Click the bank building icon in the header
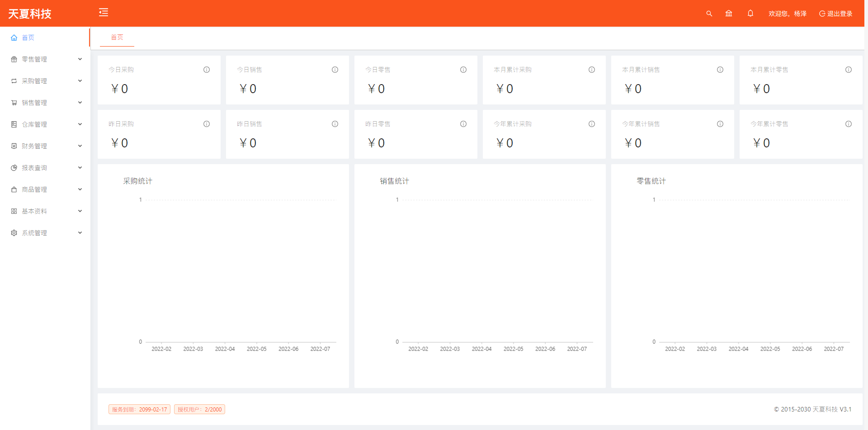This screenshot has height=430, width=868. point(729,14)
